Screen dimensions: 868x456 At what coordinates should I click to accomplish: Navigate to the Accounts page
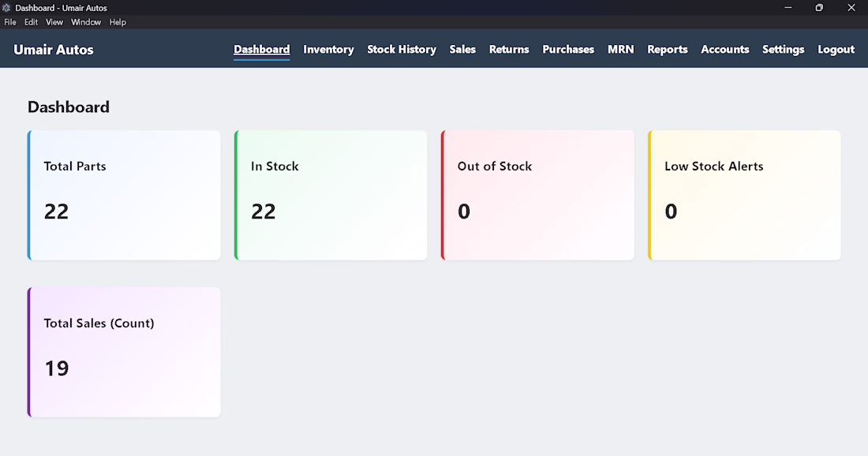[724, 49]
